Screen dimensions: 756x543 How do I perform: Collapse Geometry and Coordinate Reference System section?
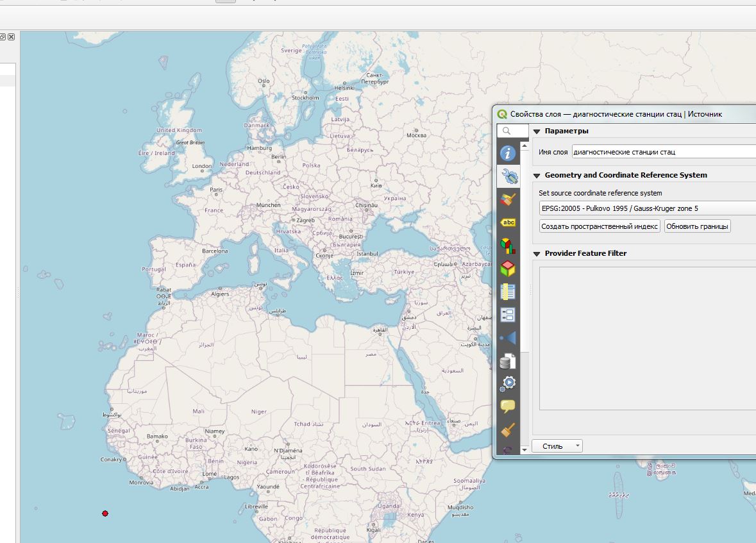point(537,176)
